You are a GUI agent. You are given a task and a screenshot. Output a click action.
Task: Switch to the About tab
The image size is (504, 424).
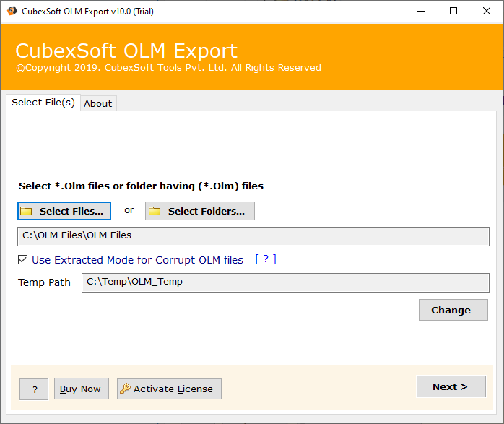[x=97, y=103]
